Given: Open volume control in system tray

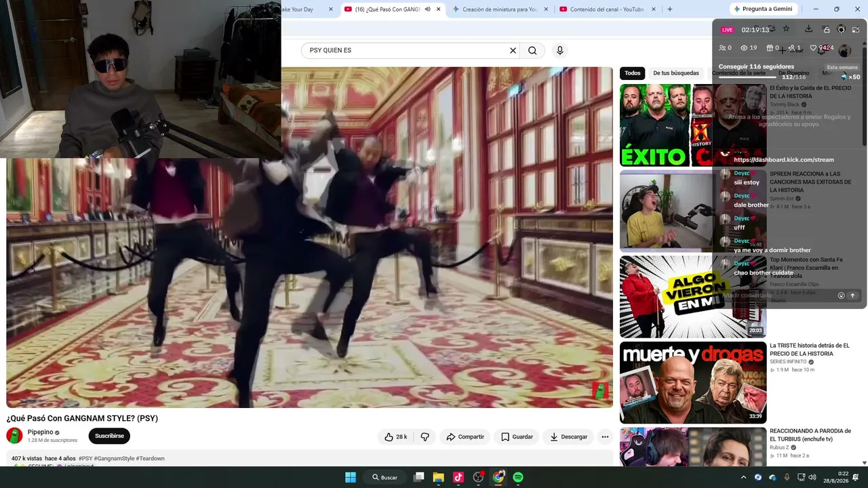Looking at the screenshot, I should [812, 477].
